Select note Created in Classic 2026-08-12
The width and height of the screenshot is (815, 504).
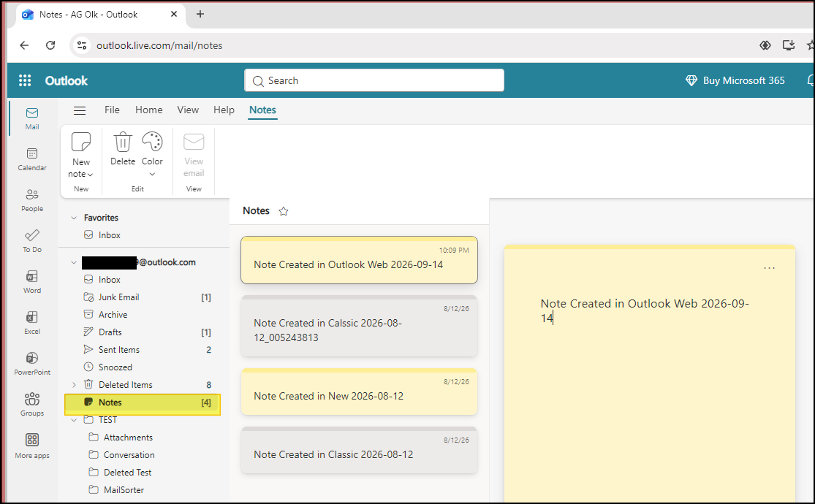tap(359, 450)
